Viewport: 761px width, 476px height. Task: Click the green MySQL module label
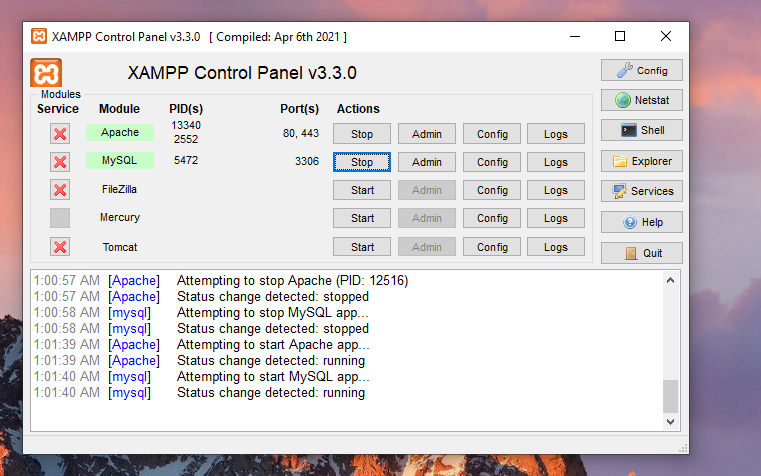pos(120,161)
